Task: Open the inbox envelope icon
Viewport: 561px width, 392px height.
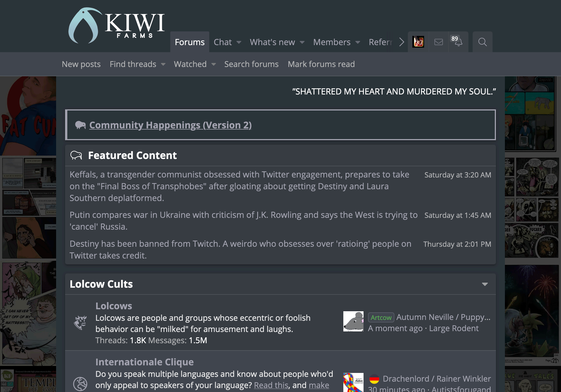Action: pyautogui.click(x=438, y=42)
